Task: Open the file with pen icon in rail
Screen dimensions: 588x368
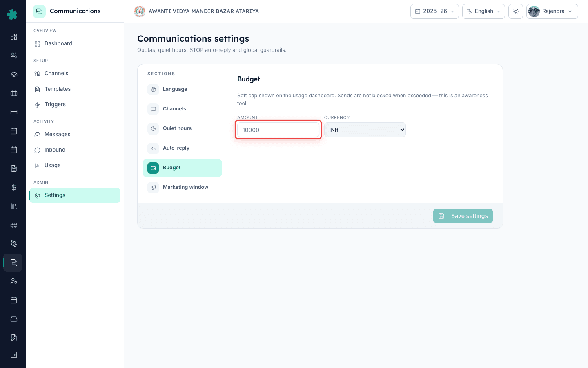Action: click(x=14, y=338)
